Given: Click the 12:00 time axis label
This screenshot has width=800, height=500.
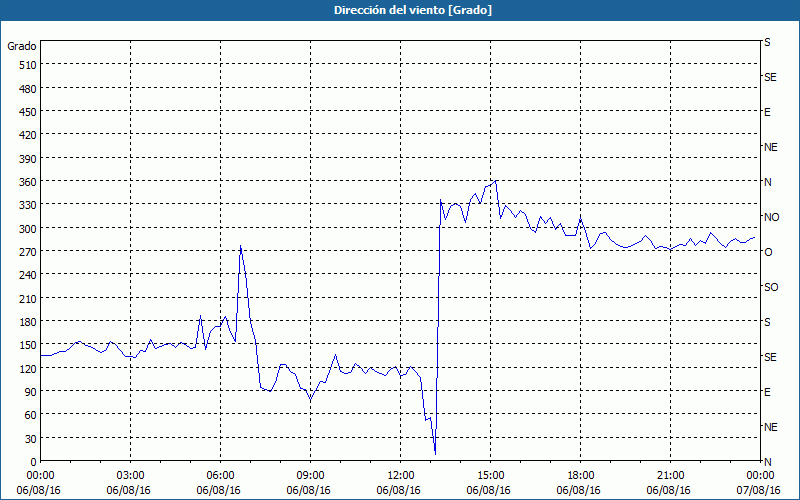Looking at the screenshot, I should (x=401, y=476).
